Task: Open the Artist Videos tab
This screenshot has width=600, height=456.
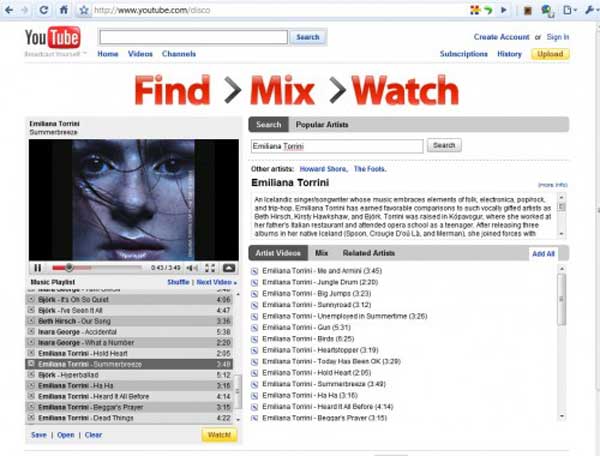Action: pos(278,253)
